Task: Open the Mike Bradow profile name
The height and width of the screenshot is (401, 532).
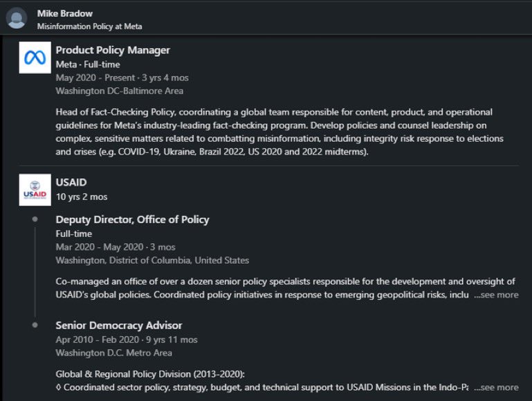Action: click(65, 13)
